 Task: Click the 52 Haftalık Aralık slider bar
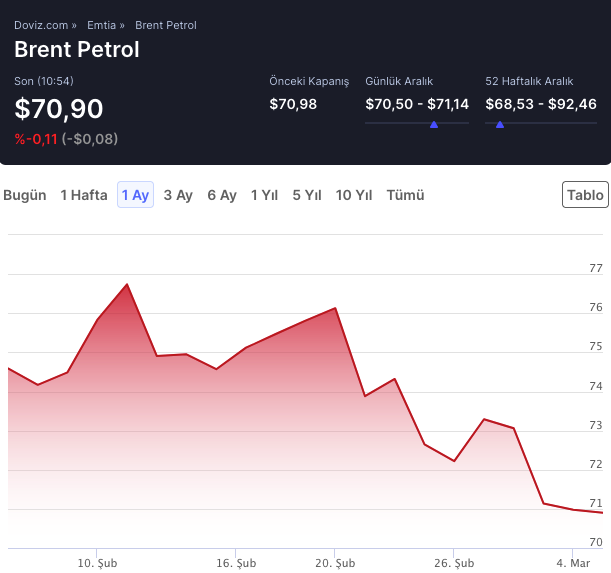(540, 123)
